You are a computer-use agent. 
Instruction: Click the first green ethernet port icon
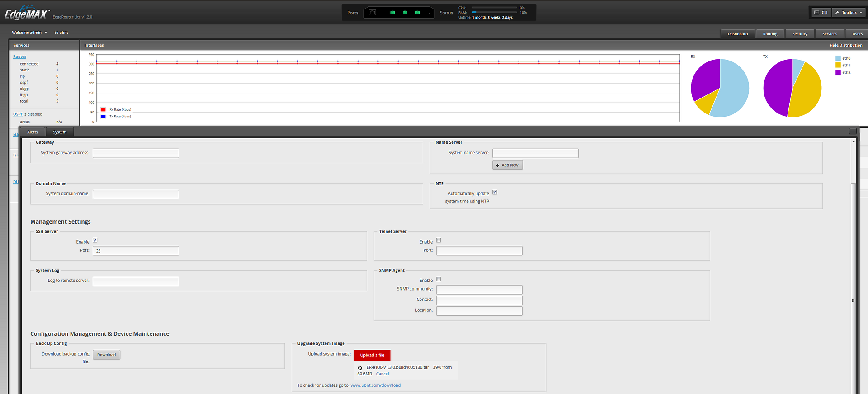point(392,13)
